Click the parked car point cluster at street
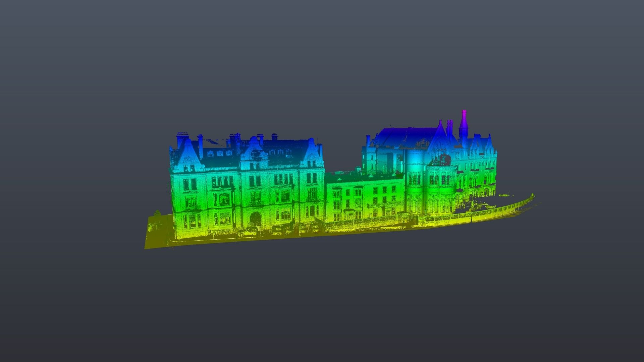644x362 pixels. 248,232
